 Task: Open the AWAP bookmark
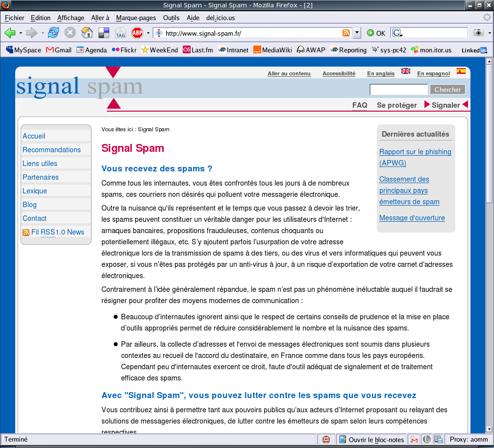311,50
